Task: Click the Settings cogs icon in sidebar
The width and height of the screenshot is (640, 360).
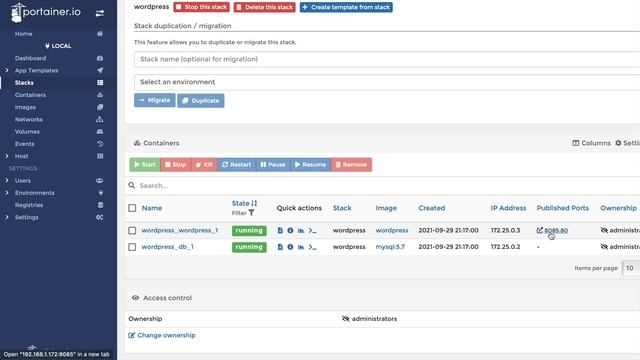Action: click(100, 218)
